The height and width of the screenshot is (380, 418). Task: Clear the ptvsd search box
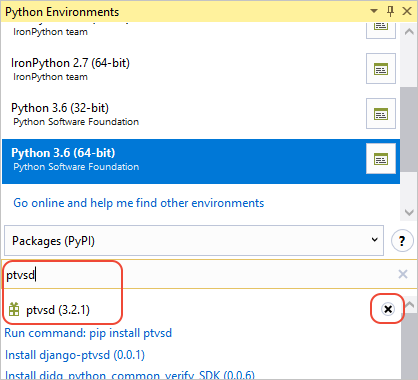[403, 274]
